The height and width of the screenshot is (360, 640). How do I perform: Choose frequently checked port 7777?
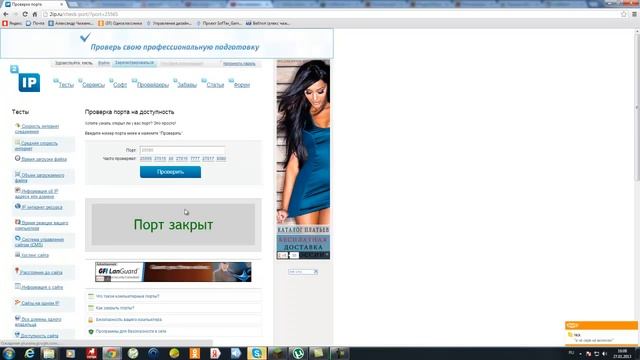coord(195,158)
